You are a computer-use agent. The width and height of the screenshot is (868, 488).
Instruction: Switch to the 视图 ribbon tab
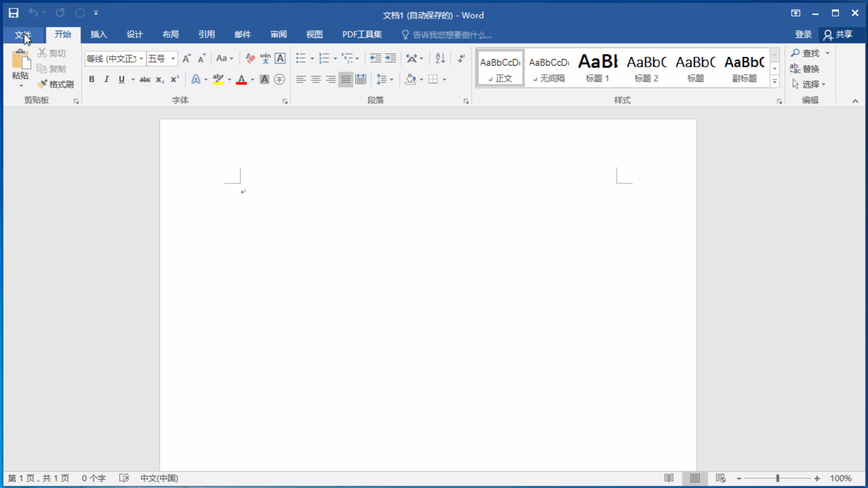click(314, 35)
